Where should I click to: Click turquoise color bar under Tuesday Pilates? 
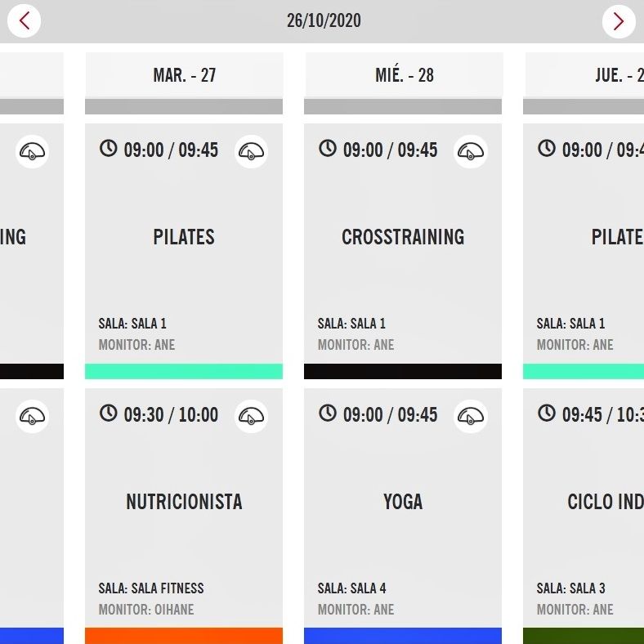coord(184,371)
